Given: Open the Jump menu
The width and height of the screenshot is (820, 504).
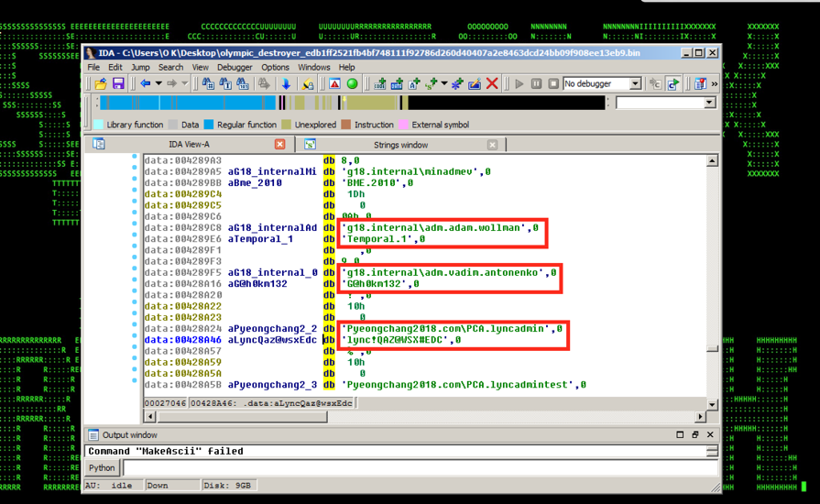Looking at the screenshot, I should coord(140,67).
